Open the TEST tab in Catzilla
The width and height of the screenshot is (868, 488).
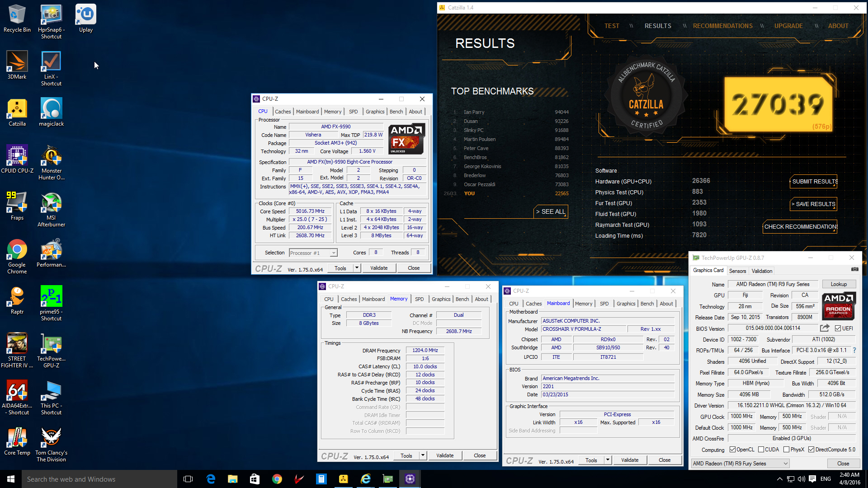pos(612,26)
